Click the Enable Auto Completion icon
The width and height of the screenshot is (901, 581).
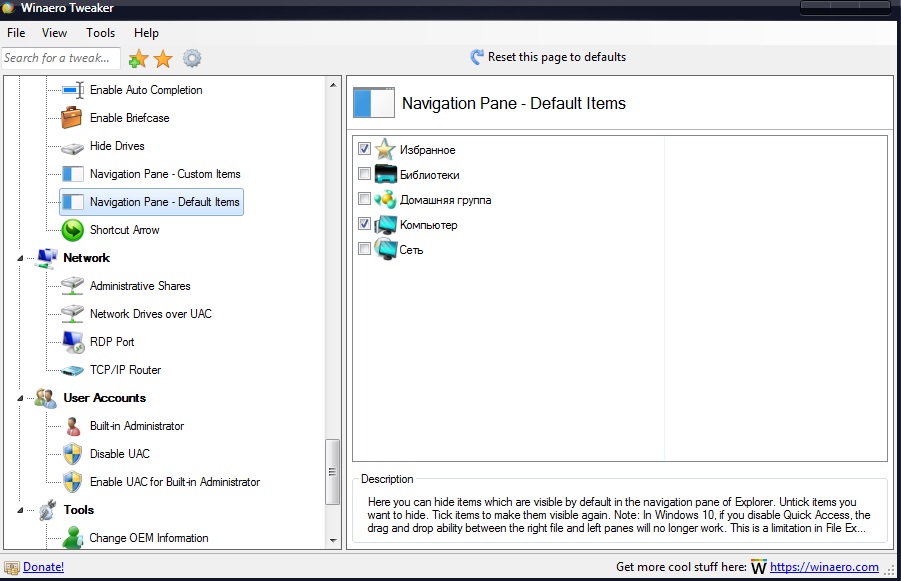click(73, 90)
